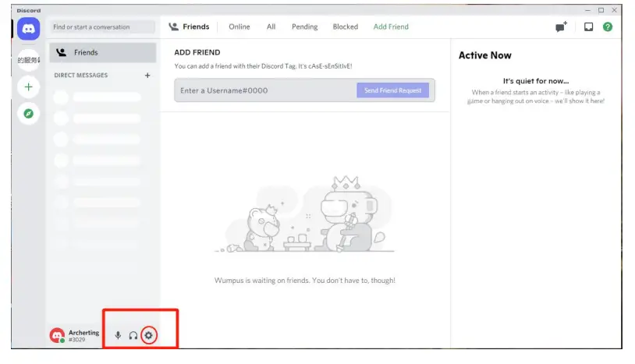Explore public servers compass icon

pyautogui.click(x=28, y=114)
